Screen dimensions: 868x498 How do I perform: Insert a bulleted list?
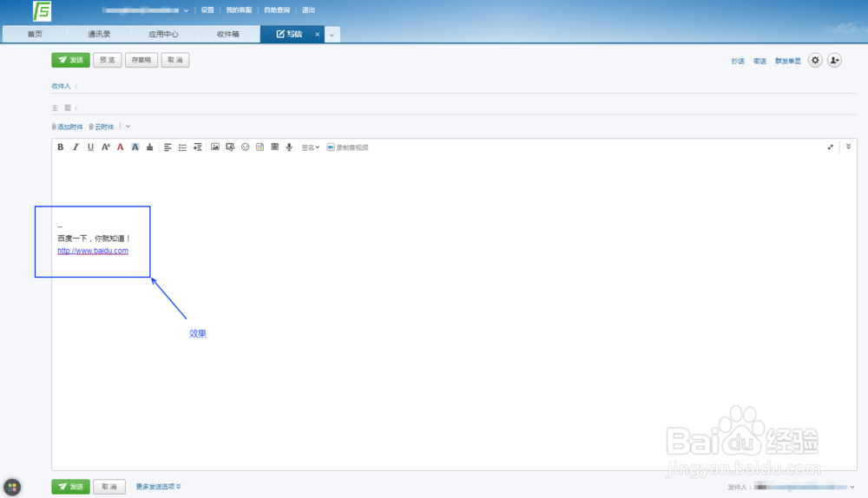tap(182, 147)
